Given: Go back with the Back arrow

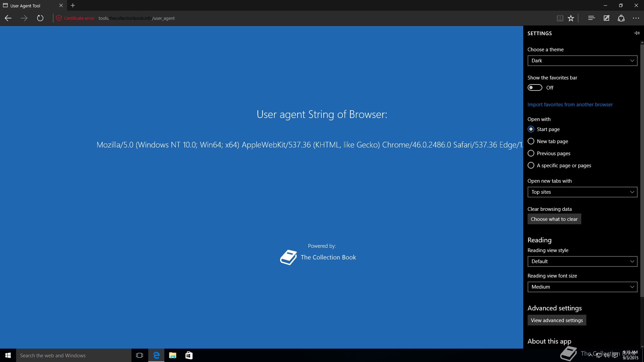Looking at the screenshot, I should [x=8, y=18].
